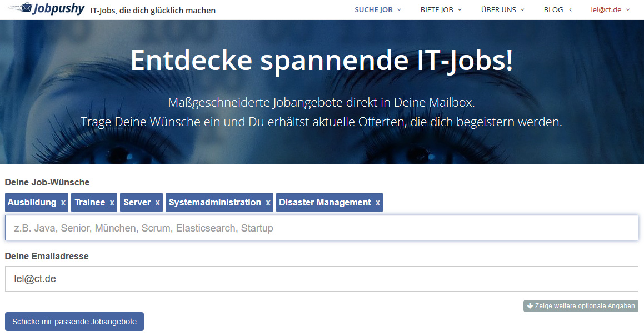Open the BIETE JOB menu
This screenshot has width=644, height=336.
click(x=441, y=10)
